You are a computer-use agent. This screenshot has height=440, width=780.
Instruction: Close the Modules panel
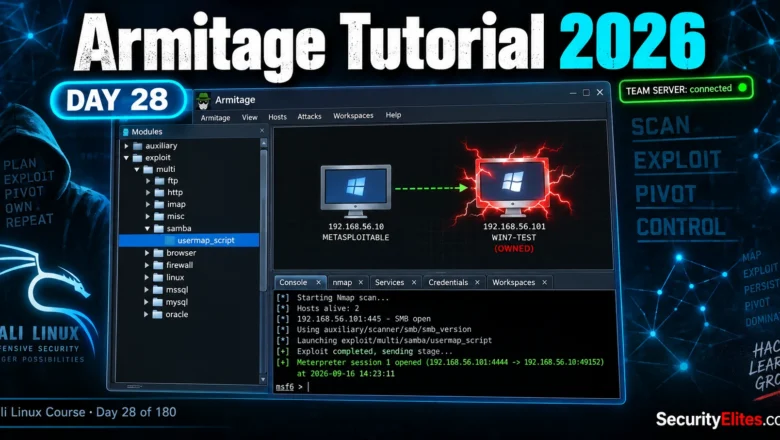262,131
